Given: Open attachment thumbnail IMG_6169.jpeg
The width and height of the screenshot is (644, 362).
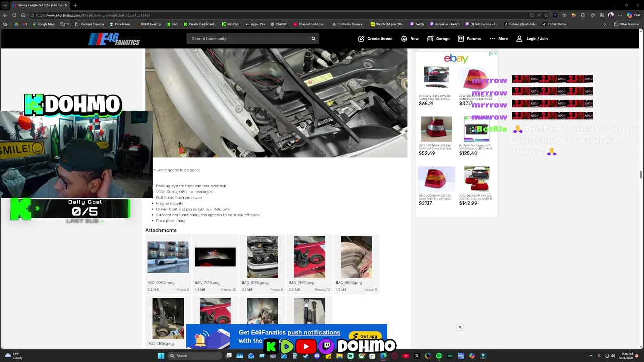Looking at the screenshot, I should 262,257.
